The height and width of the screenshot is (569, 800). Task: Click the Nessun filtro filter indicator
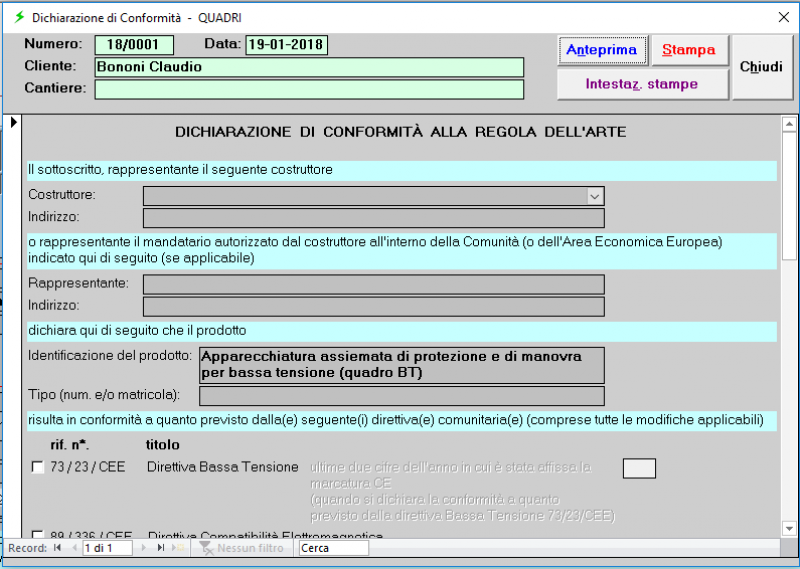pos(241,548)
